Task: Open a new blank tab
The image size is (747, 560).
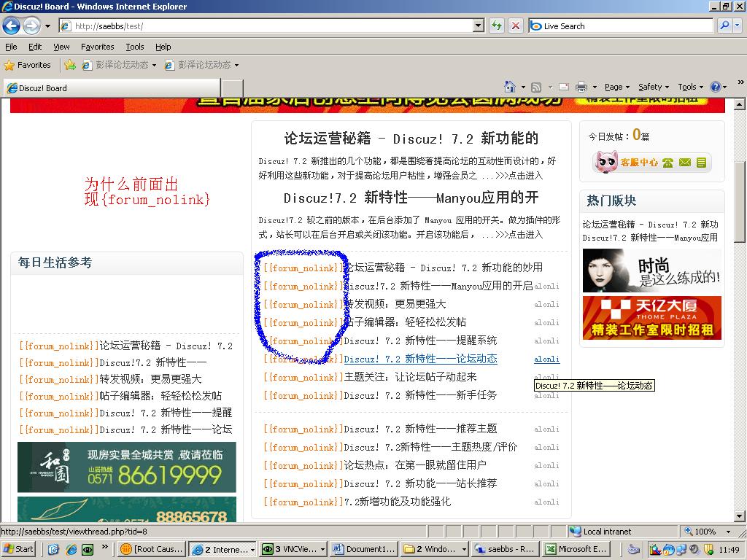Action: (x=233, y=88)
